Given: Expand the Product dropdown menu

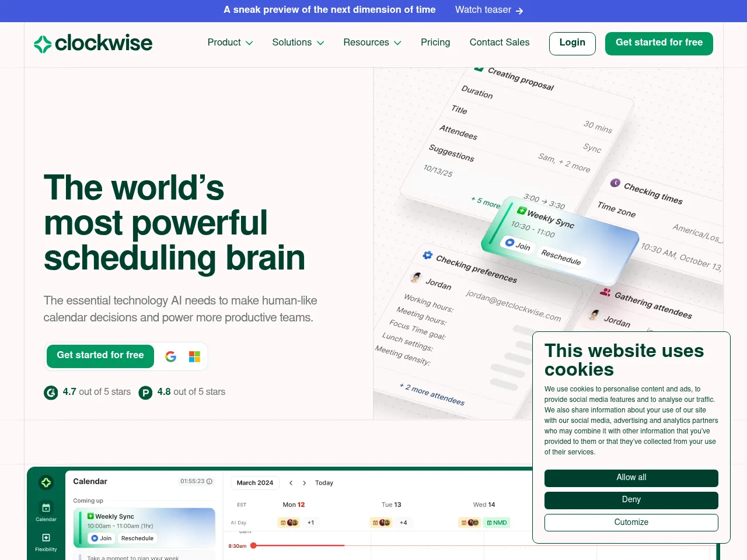Looking at the screenshot, I should tap(230, 43).
